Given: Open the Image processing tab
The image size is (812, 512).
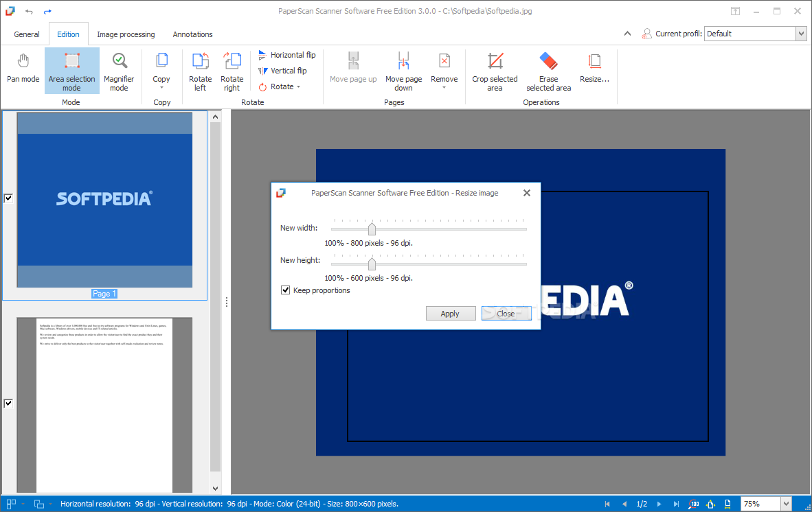Looking at the screenshot, I should pos(126,34).
